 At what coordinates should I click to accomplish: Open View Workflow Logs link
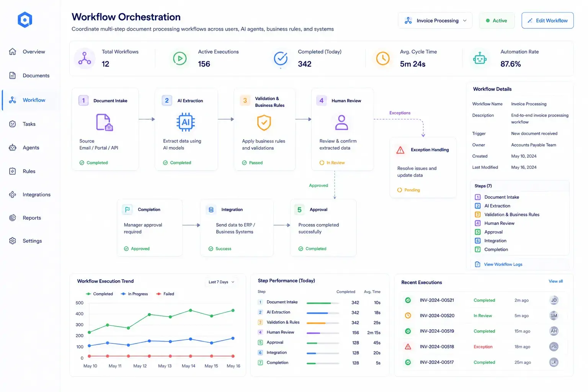pyautogui.click(x=498, y=265)
